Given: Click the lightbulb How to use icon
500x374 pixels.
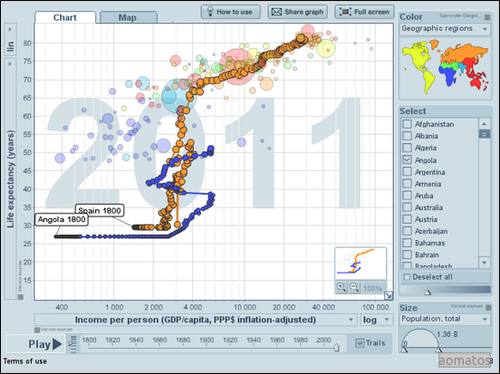Looking at the screenshot, I should coord(210,12).
